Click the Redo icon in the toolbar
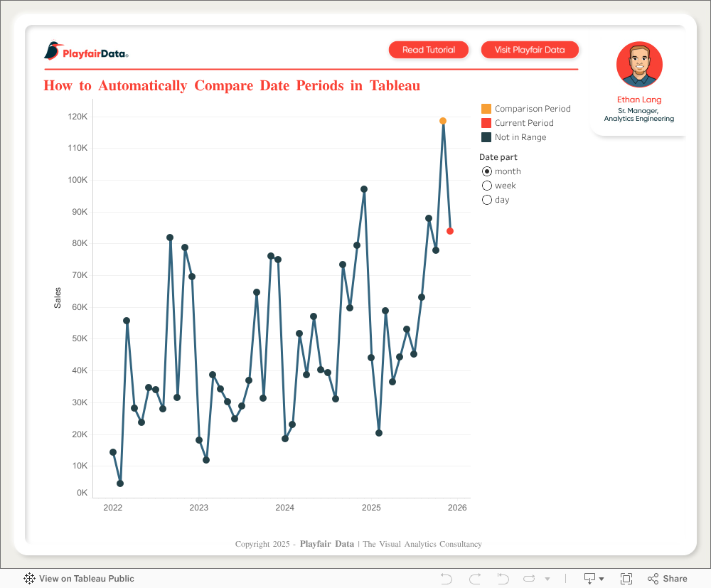This screenshot has width=711, height=588. click(x=475, y=579)
